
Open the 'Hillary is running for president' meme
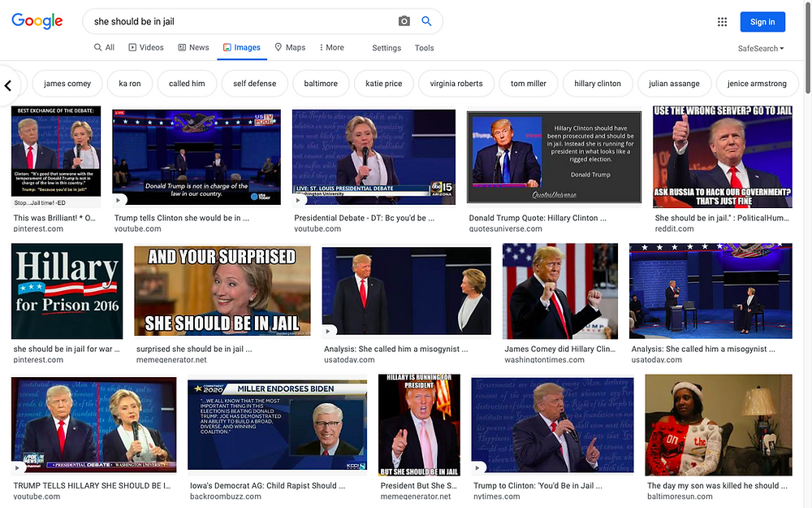[x=419, y=424]
